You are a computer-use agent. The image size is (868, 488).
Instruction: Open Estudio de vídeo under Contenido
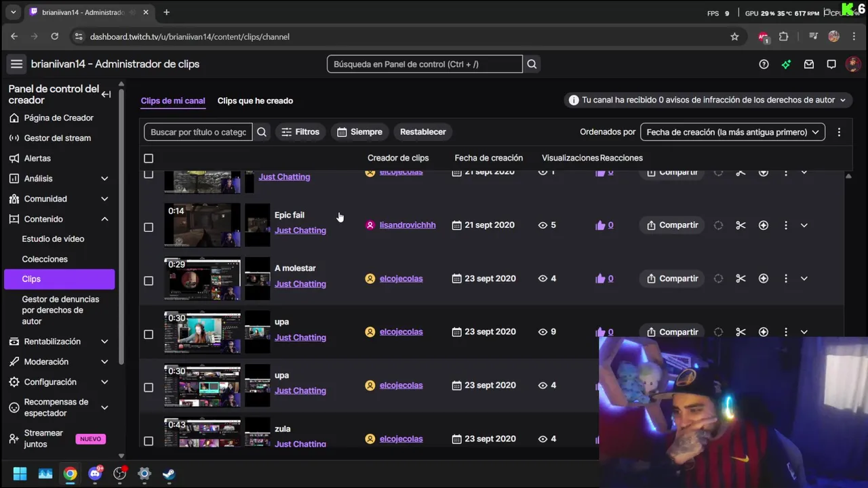pos(53,239)
